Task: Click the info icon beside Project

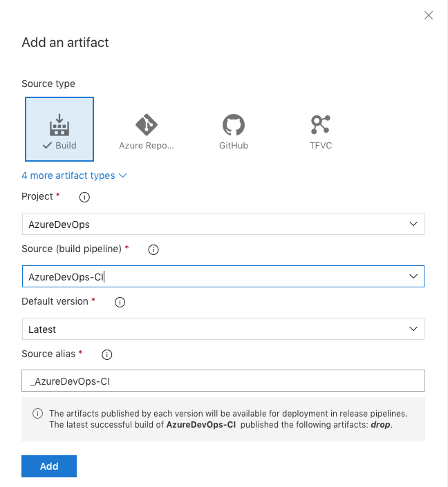Action: click(x=84, y=197)
